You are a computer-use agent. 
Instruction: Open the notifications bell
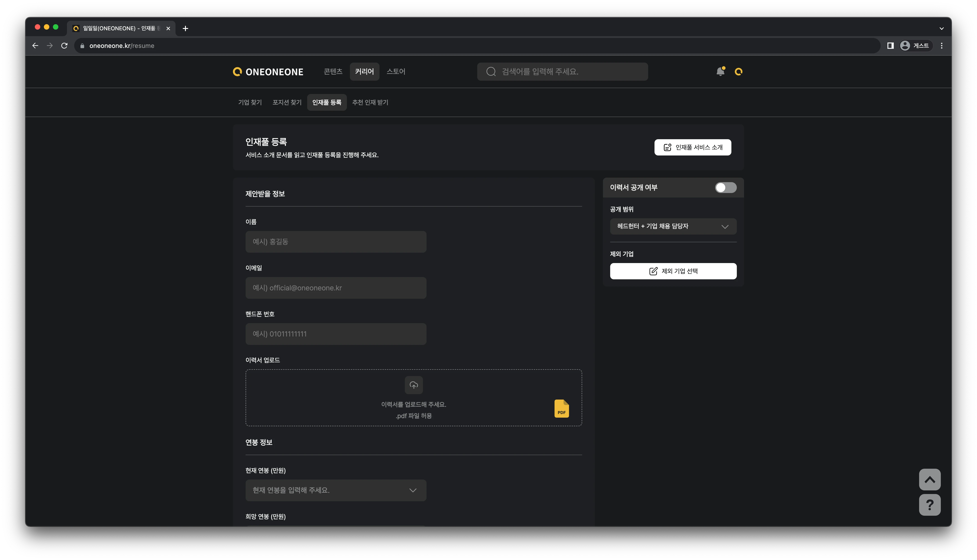click(720, 72)
